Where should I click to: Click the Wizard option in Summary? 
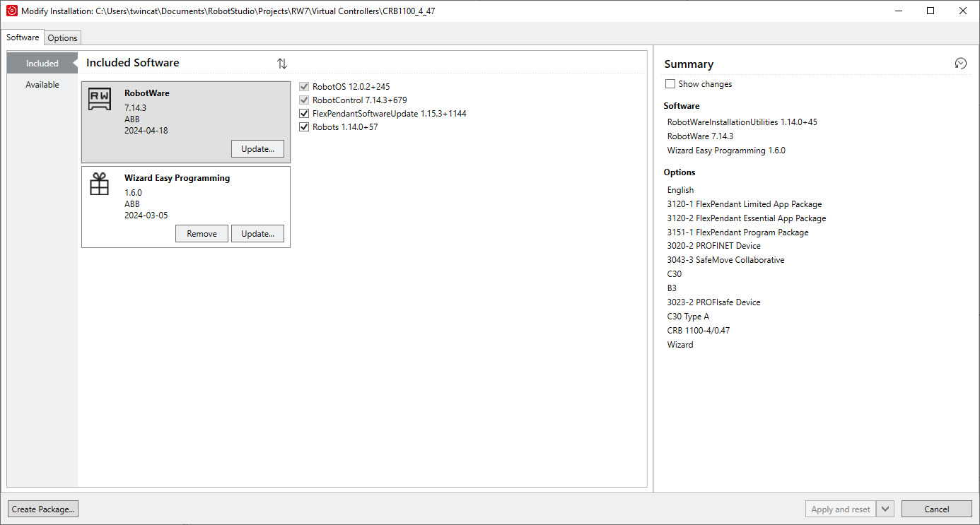tap(680, 345)
